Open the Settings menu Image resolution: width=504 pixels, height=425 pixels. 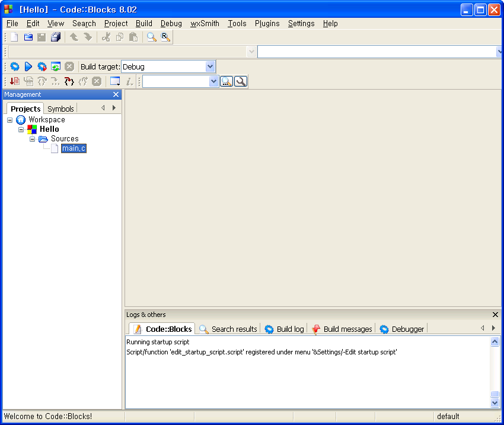[x=301, y=24]
